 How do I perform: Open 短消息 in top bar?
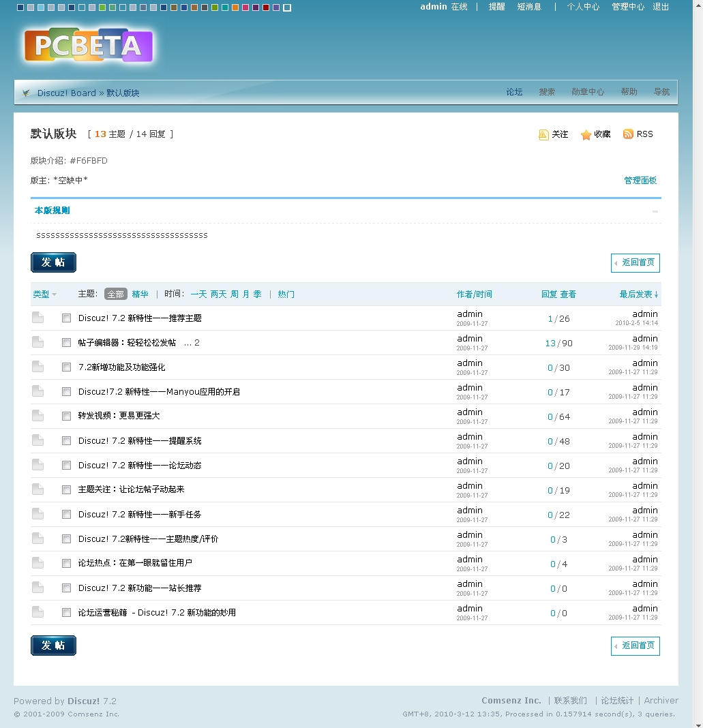pos(529,7)
